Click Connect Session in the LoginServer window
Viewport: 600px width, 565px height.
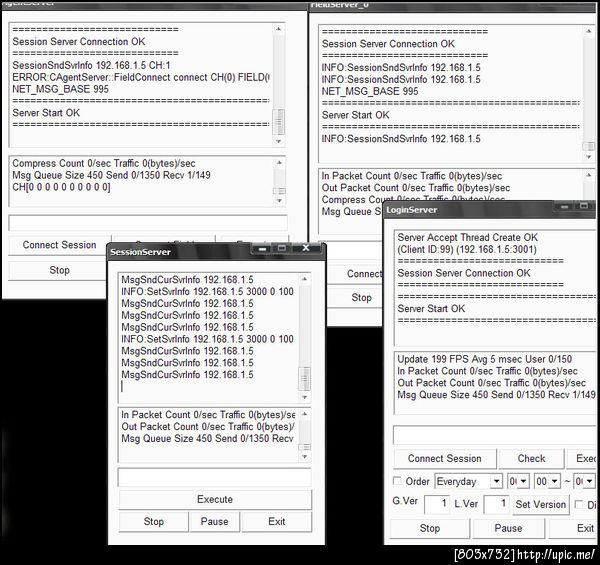(x=445, y=458)
